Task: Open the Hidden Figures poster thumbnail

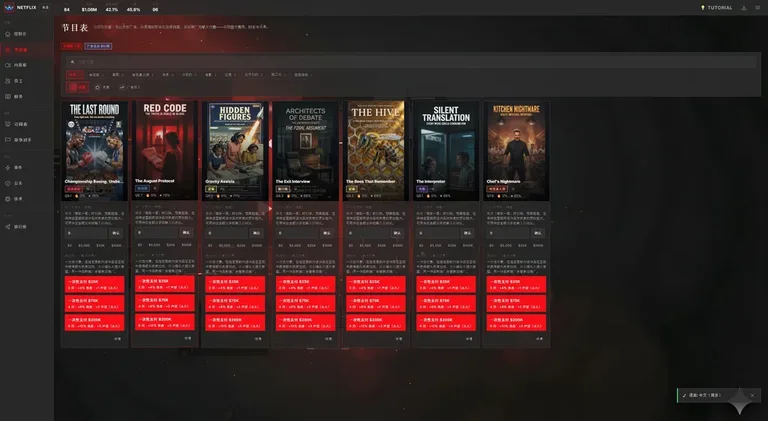Action: [235, 150]
